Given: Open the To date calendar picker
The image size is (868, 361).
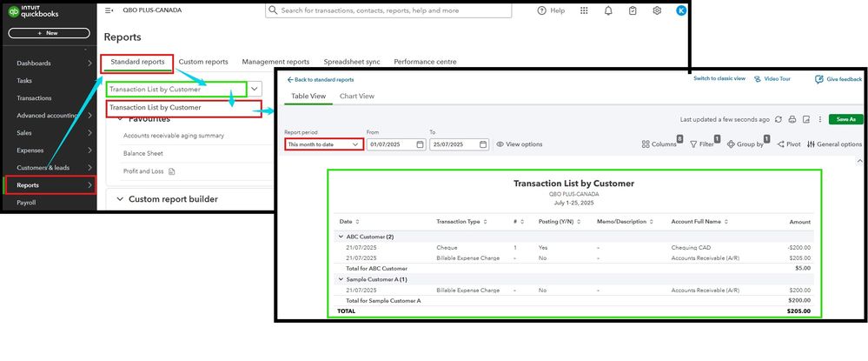Looking at the screenshot, I should (x=483, y=144).
